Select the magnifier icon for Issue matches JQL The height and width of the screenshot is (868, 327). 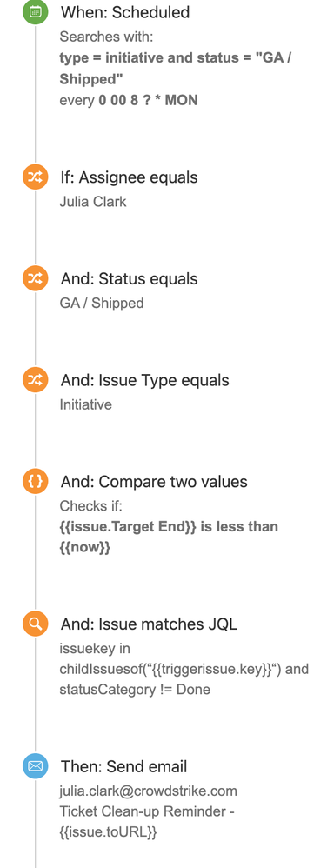coord(36,624)
